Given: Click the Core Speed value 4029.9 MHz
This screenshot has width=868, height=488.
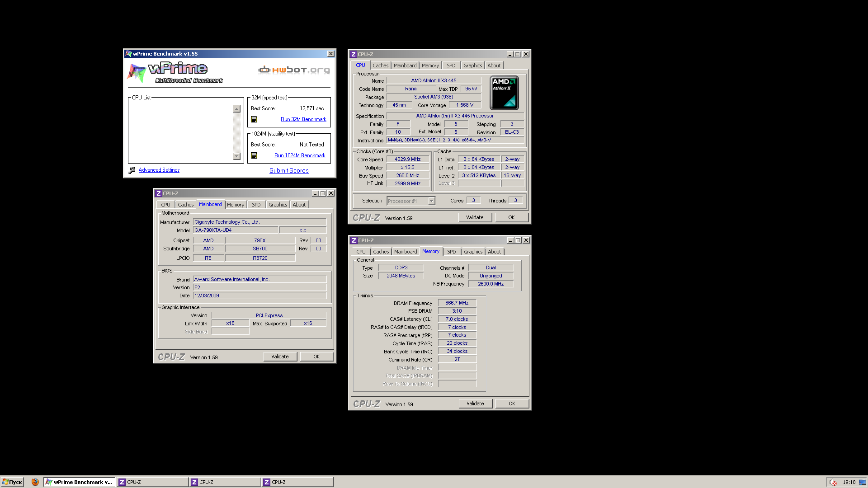Looking at the screenshot, I should (x=408, y=160).
